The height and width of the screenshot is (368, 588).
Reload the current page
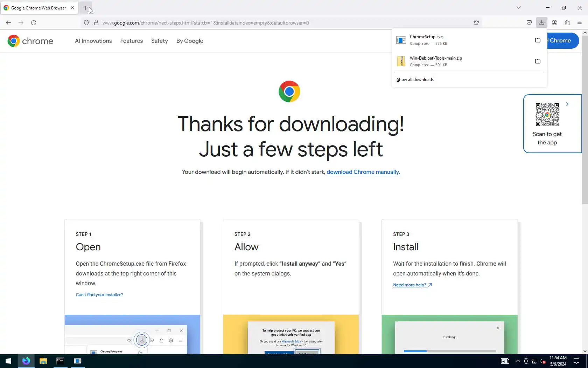click(x=34, y=23)
